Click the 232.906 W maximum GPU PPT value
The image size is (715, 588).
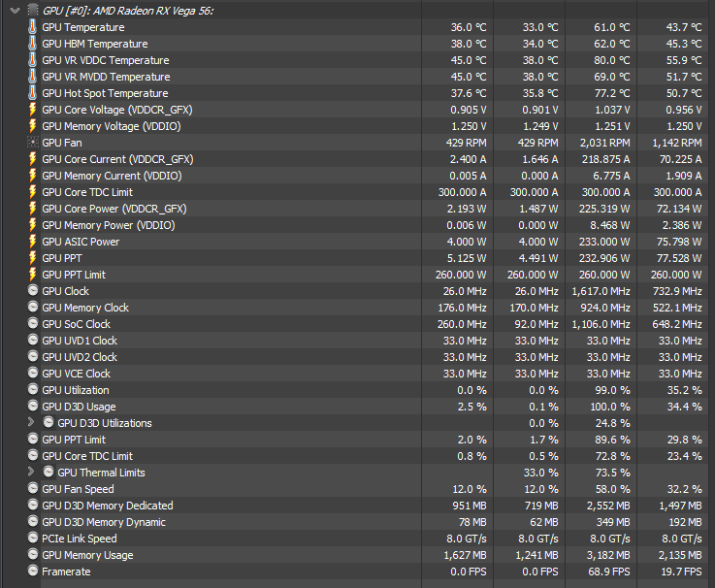tap(604, 258)
